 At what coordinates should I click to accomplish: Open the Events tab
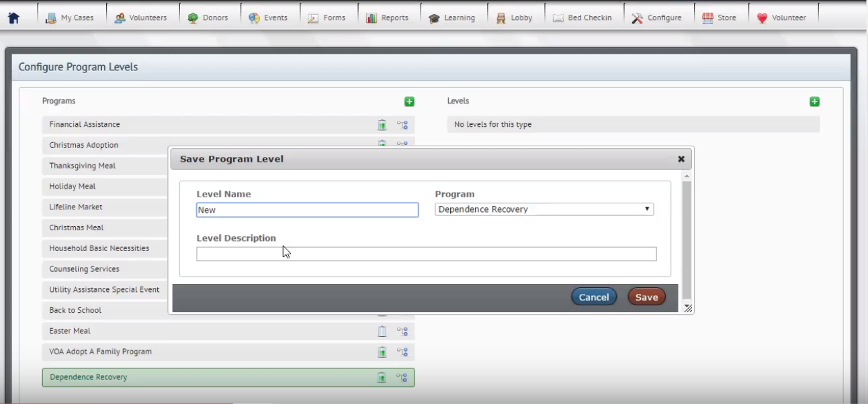click(x=268, y=17)
